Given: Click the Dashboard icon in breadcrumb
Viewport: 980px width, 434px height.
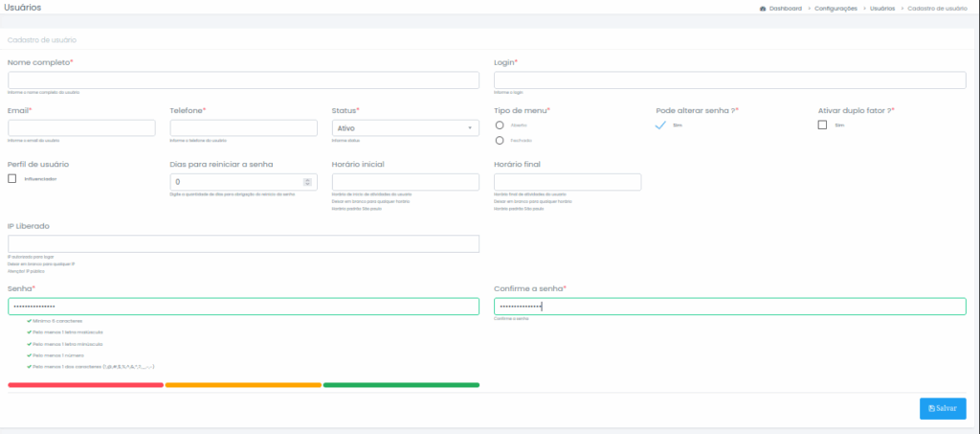Looking at the screenshot, I should [762, 8].
